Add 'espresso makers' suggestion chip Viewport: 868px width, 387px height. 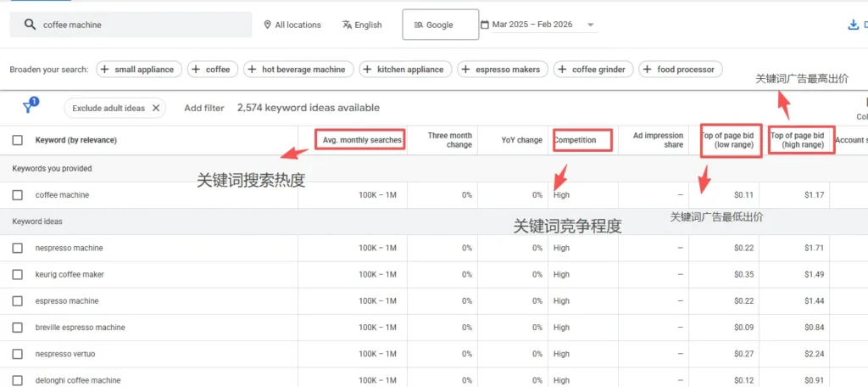coord(503,70)
